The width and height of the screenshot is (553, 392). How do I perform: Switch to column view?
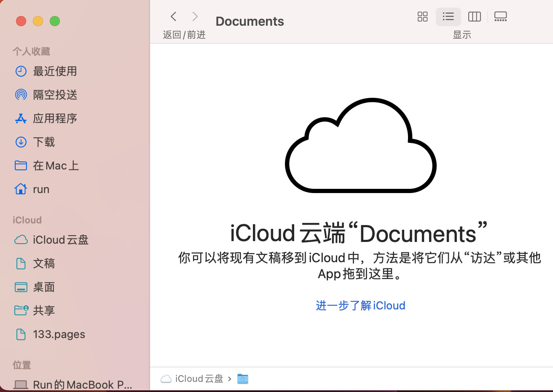(x=474, y=17)
